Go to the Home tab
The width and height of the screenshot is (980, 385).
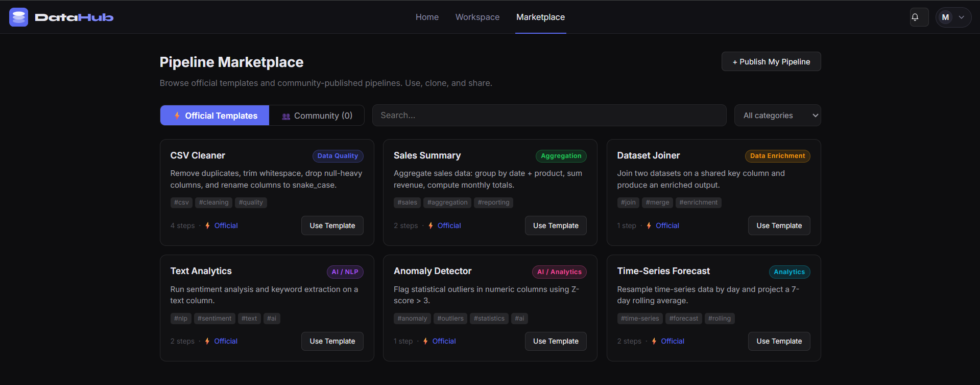click(x=427, y=17)
